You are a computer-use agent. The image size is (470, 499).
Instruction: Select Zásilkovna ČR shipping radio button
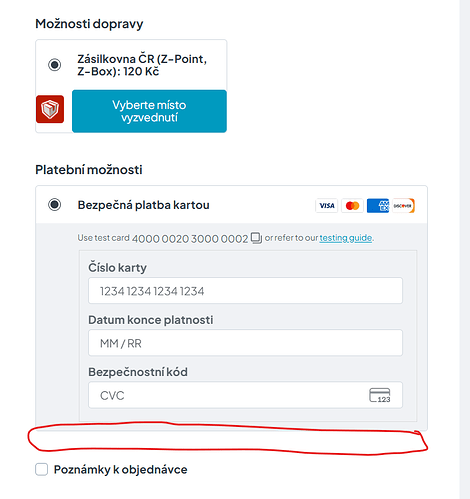point(54,64)
